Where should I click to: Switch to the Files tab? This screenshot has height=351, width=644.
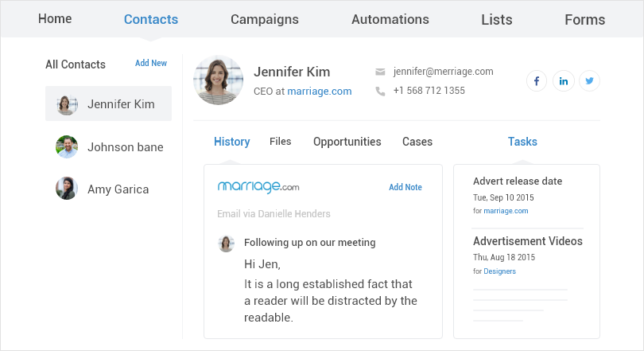tap(280, 142)
